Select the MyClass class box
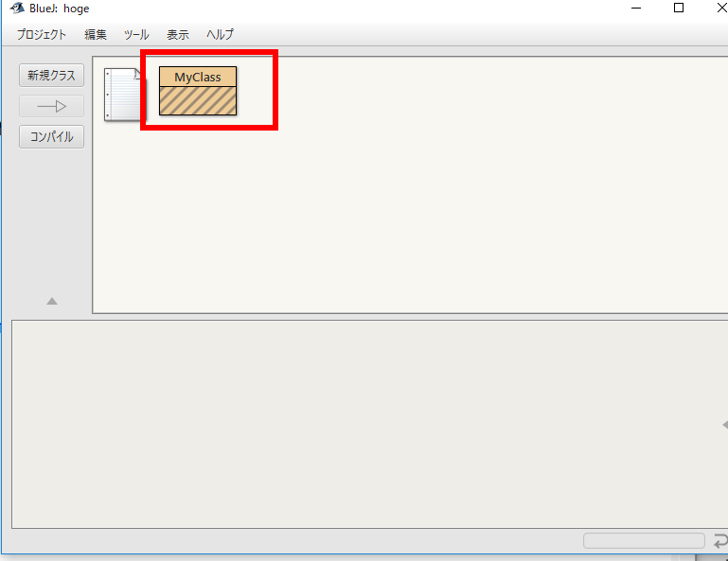728x561 pixels. 198,91
